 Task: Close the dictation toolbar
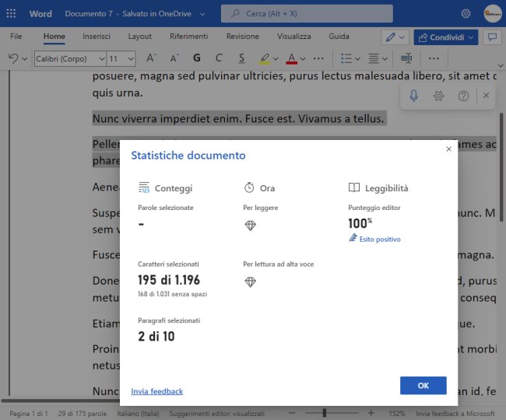[x=486, y=96]
